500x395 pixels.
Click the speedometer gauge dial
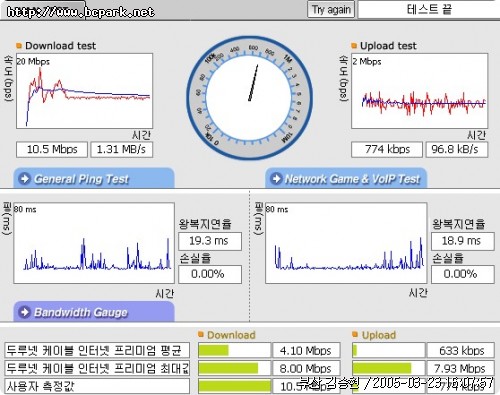pos(249,98)
